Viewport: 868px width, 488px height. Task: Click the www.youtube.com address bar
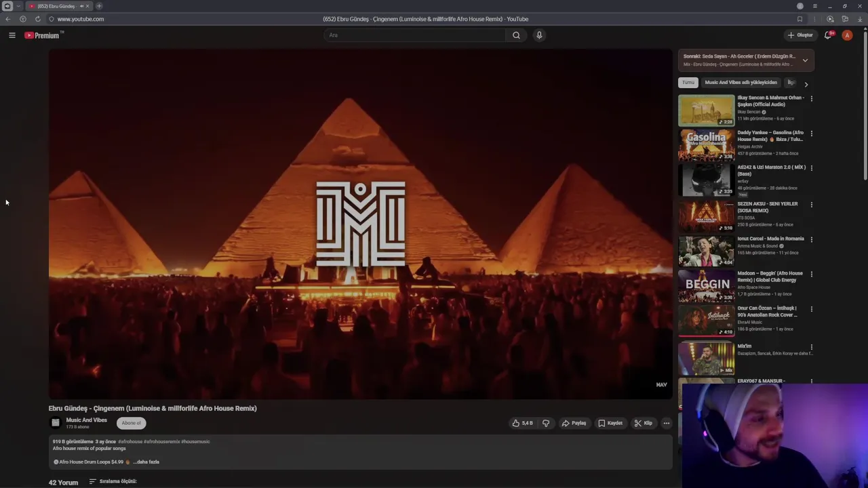tap(80, 19)
